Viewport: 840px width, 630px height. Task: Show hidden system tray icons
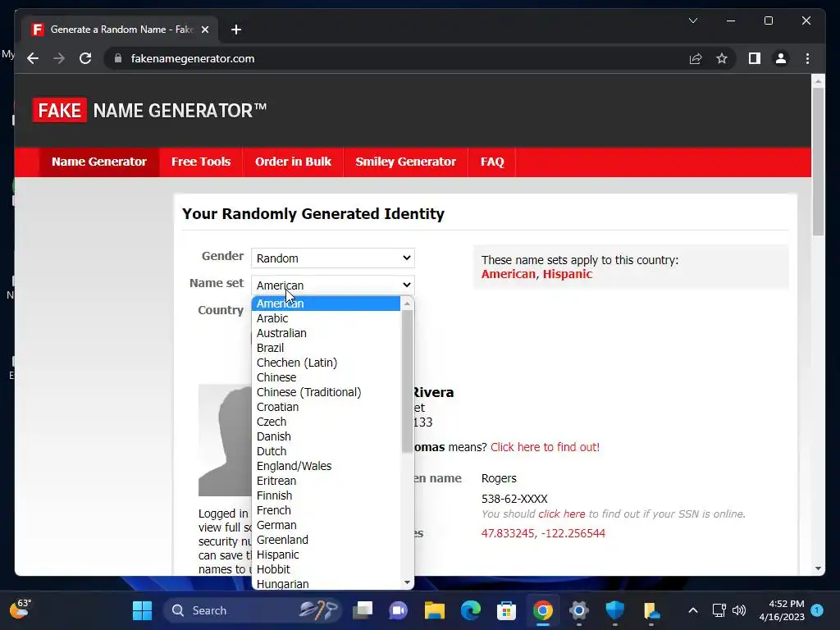[x=692, y=610]
